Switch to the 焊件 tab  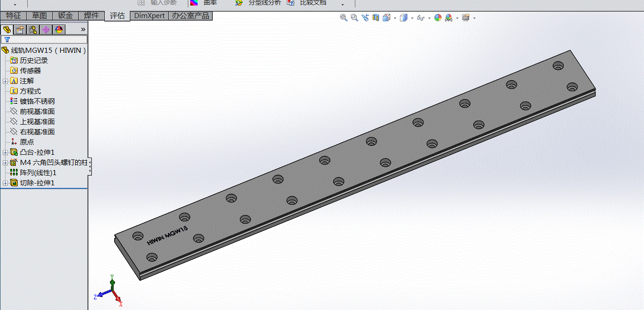(x=91, y=16)
